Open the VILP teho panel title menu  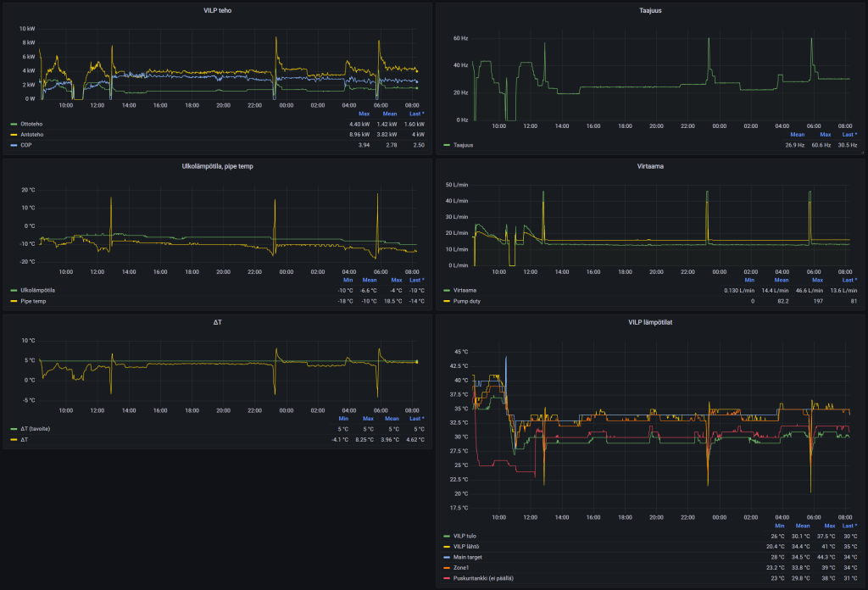coord(217,10)
